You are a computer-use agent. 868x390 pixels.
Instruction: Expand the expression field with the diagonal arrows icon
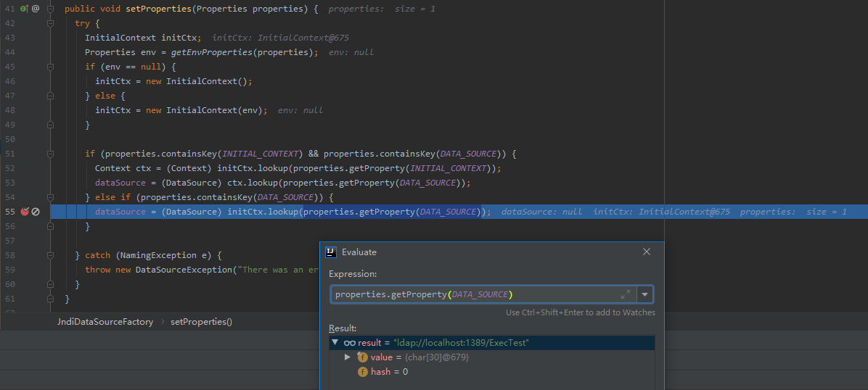click(x=626, y=294)
